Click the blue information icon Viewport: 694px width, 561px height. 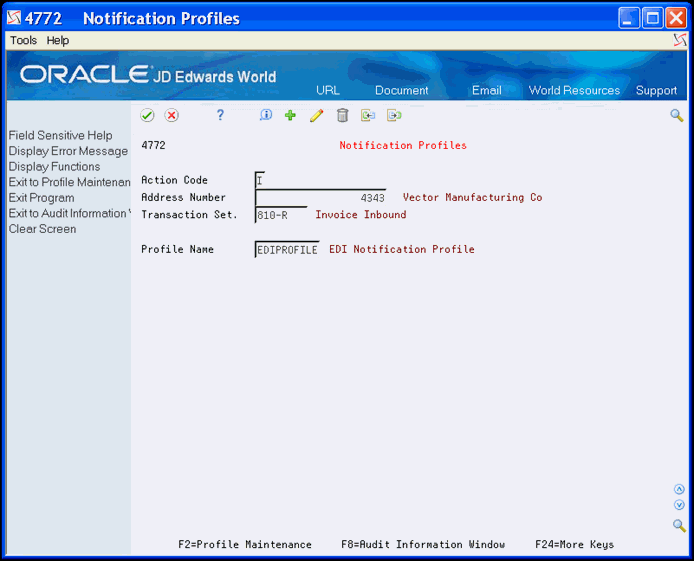[266, 115]
